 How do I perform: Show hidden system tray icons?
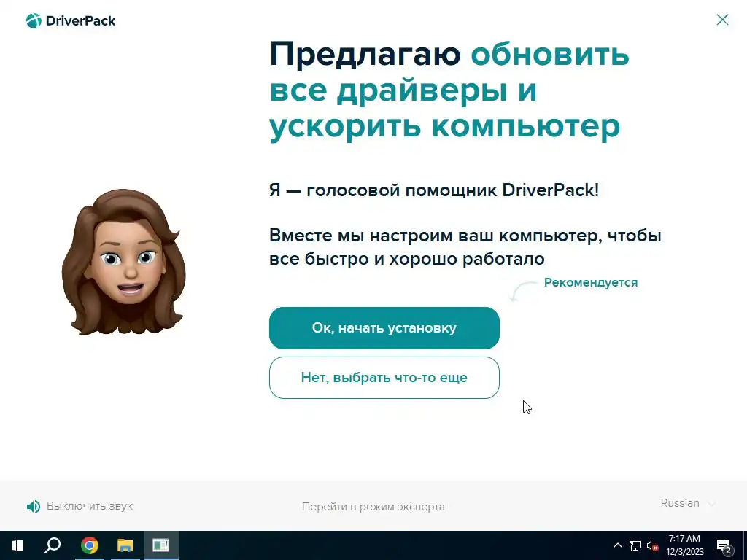(x=617, y=545)
